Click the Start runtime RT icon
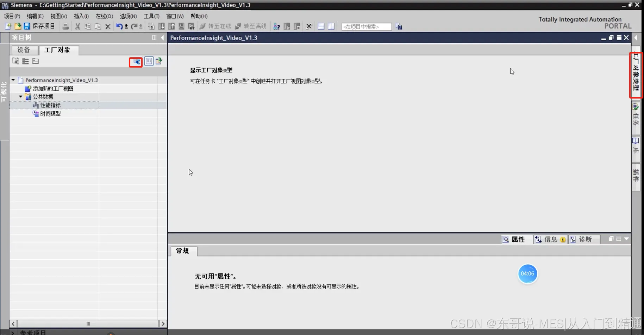Screen dimensions: 644x335 191,26
